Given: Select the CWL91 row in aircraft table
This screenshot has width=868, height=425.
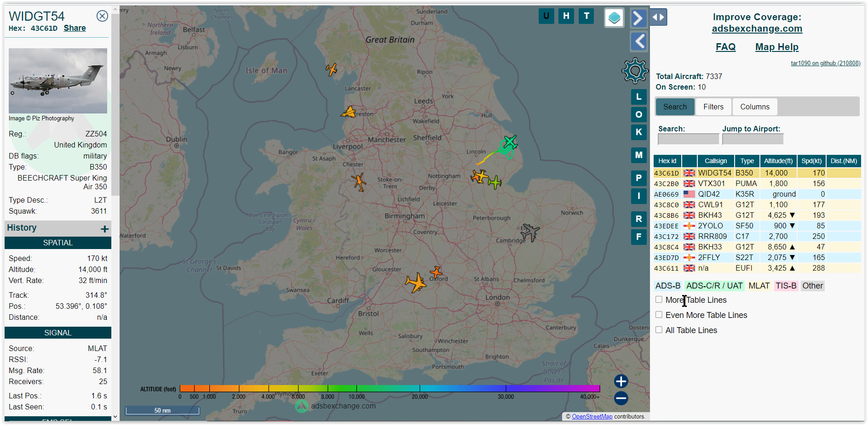Looking at the screenshot, I should pyautogui.click(x=757, y=205).
